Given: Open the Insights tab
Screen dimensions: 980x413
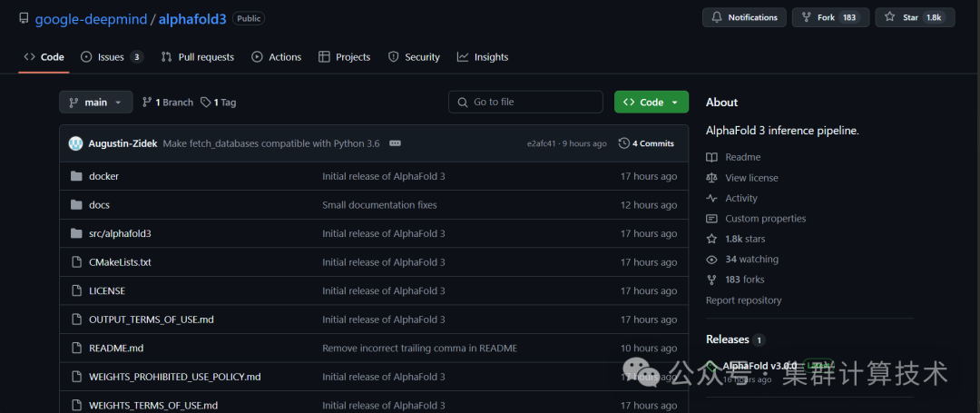Looking at the screenshot, I should [x=483, y=57].
